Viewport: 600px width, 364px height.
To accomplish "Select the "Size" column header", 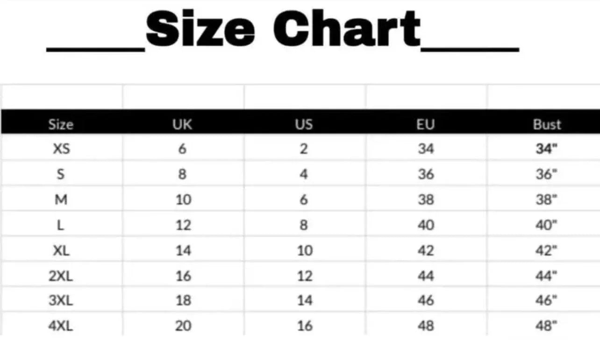I will 61,124.
